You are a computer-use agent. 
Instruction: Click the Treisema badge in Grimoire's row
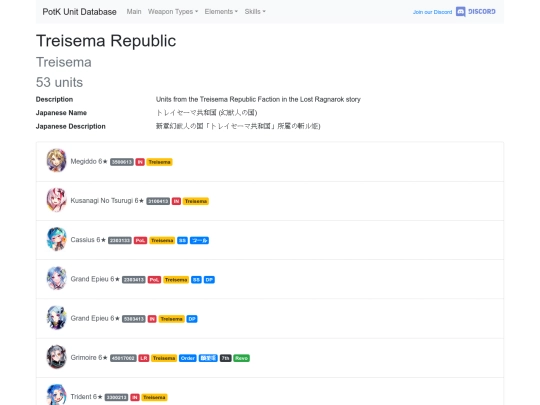(x=164, y=358)
